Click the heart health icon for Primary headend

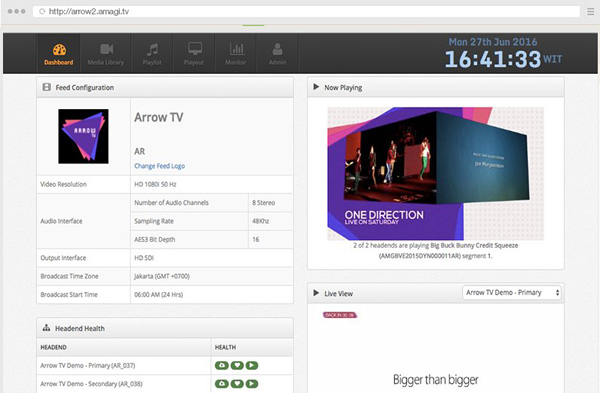click(x=237, y=365)
